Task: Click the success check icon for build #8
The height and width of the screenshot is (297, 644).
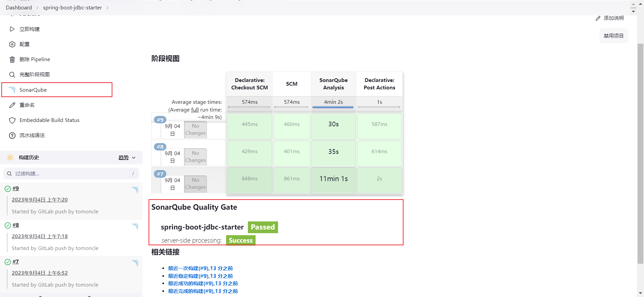Action: 7,225
